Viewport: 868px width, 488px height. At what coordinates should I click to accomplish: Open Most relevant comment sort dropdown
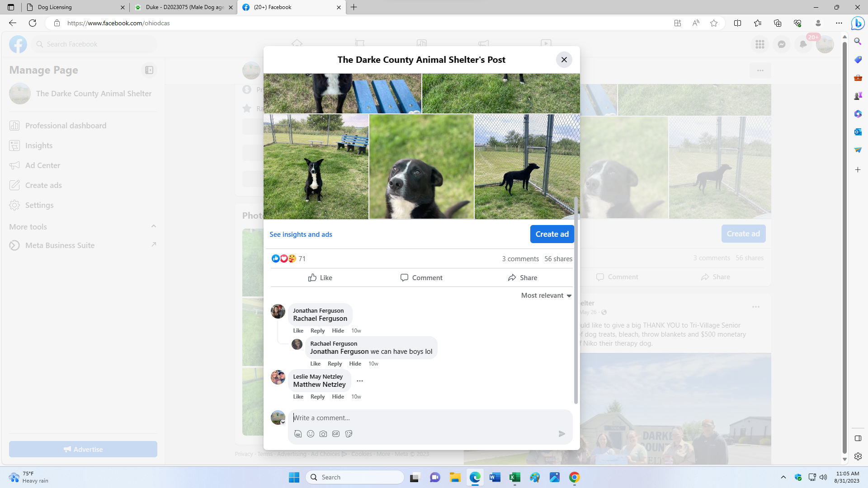[x=546, y=296]
